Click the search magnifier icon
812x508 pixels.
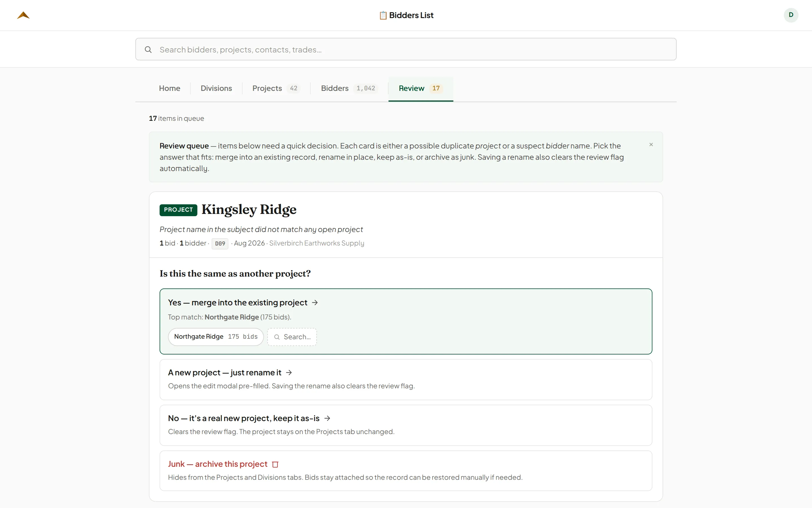148,50
